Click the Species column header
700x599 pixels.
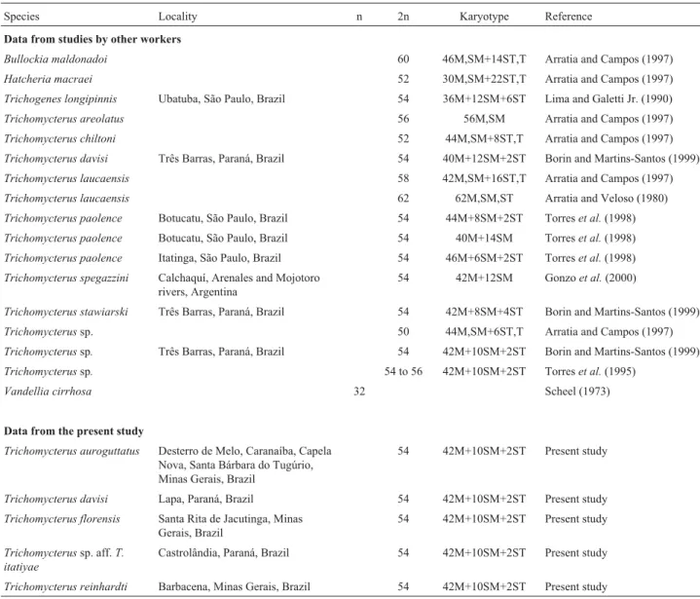(21, 17)
